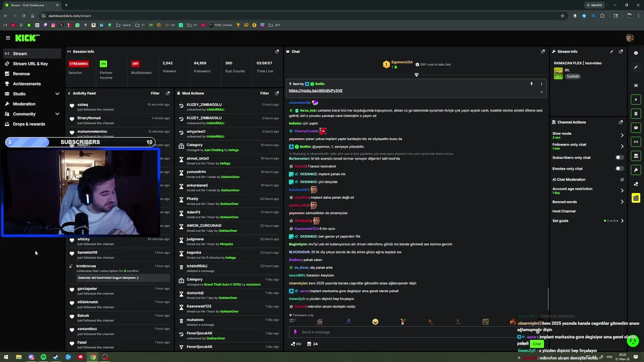The width and height of the screenshot is (644, 362).
Task: Open Slow mode settings arrow
Action: coord(622,135)
